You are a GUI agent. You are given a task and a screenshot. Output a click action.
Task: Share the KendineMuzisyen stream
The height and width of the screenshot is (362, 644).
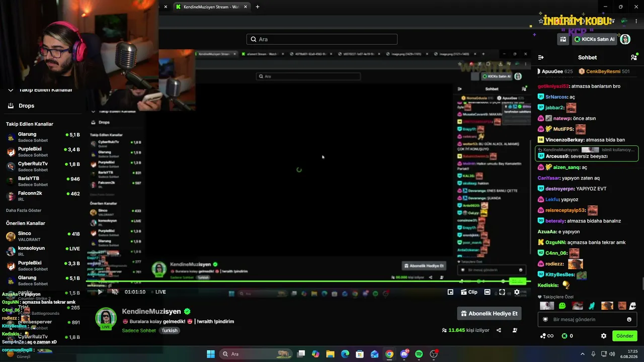499,330
